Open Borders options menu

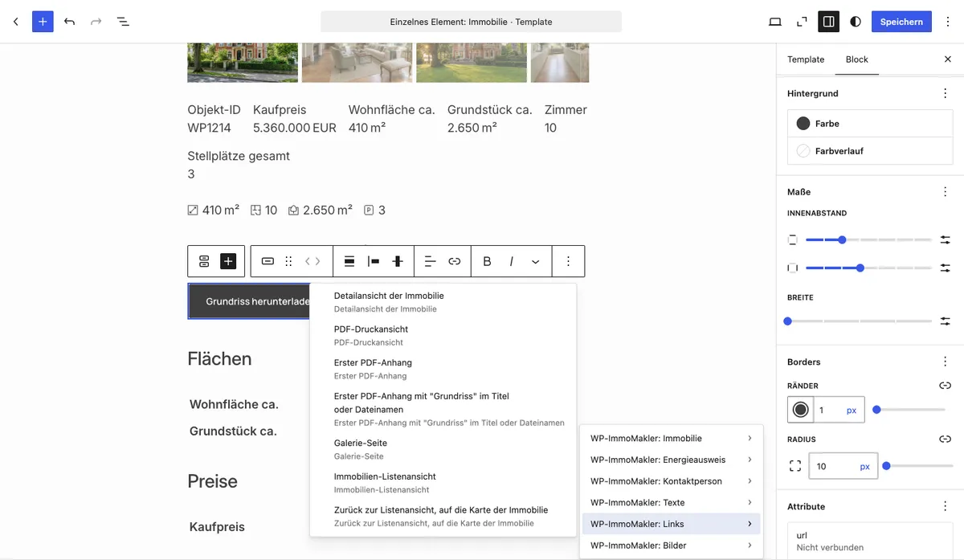[x=945, y=362]
